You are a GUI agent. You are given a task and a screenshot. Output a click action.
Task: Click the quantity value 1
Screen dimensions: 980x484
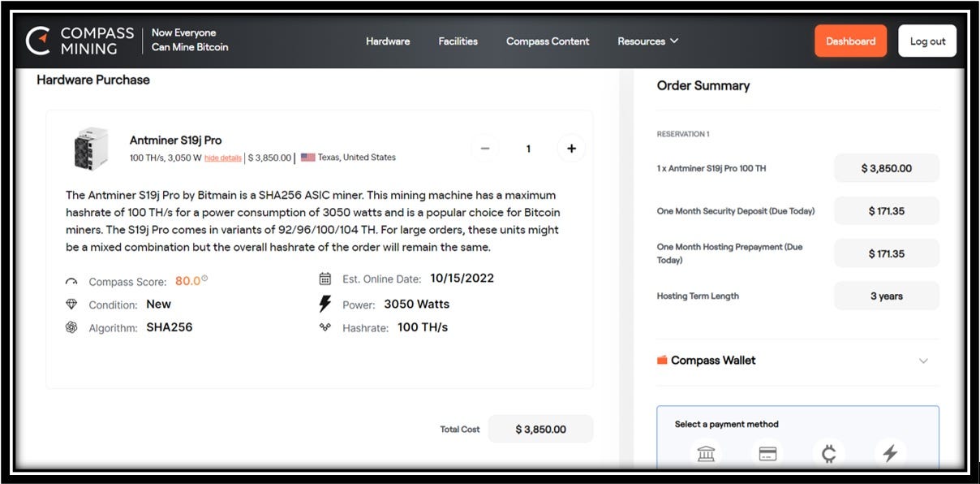point(528,149)
